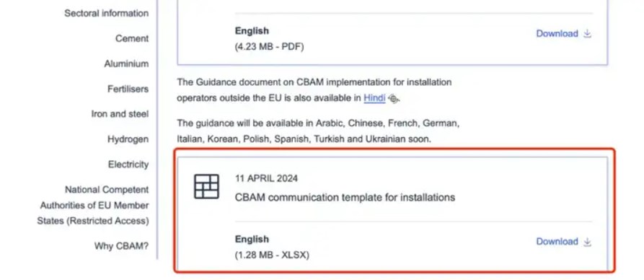Open National Competent Authorities restricted access page

click(x=93, y=205)
